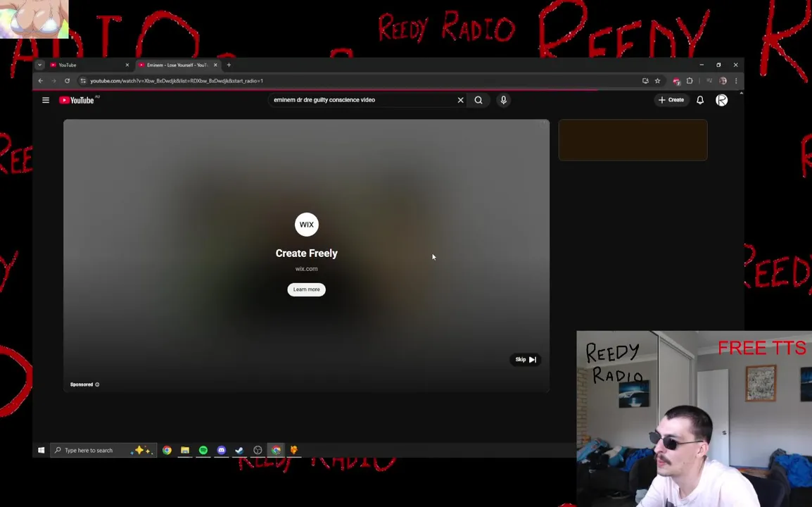Start voice search with the microphone

[503, 100]
